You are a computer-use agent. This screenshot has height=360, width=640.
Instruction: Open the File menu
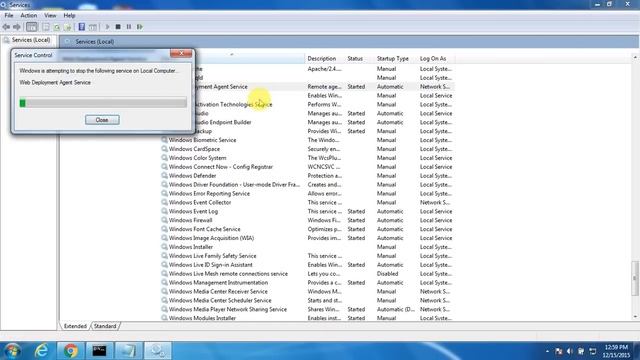(x=9, y=16)
